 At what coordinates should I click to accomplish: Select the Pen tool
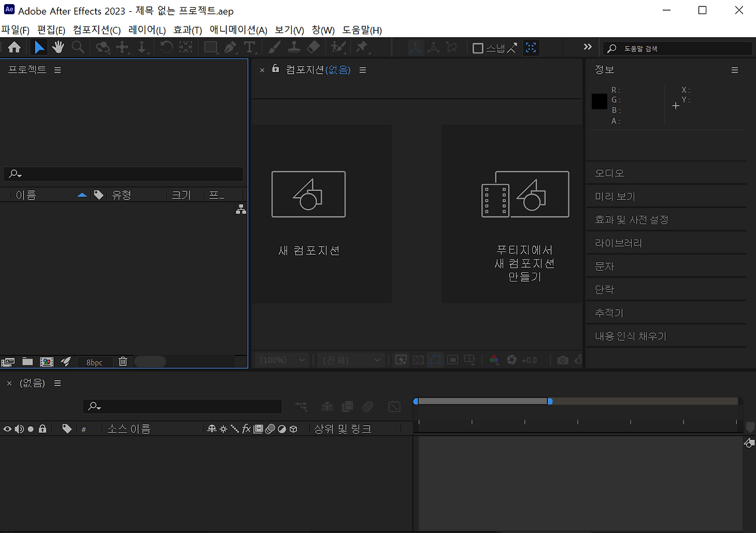[230, 47]
